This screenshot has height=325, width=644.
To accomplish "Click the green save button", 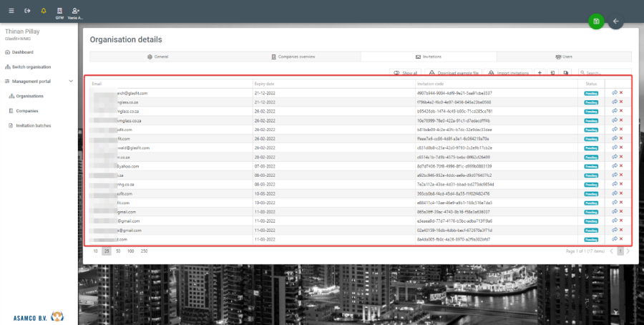I will (x=595, y=21).
